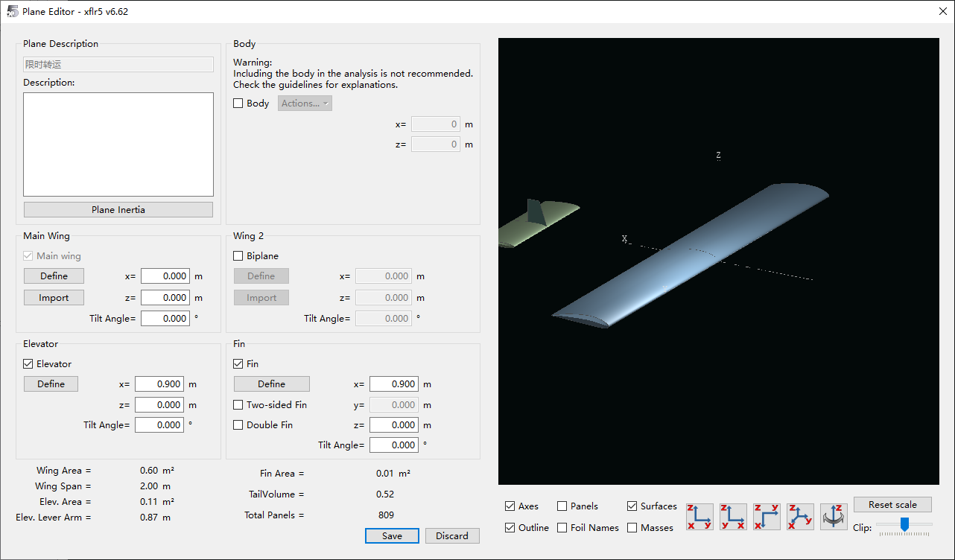Edit the Elevator Tilt Angle field
Image resolution: width=955 pixels, height=560 pixels.
pyautogui.click(x=159, y=425)
